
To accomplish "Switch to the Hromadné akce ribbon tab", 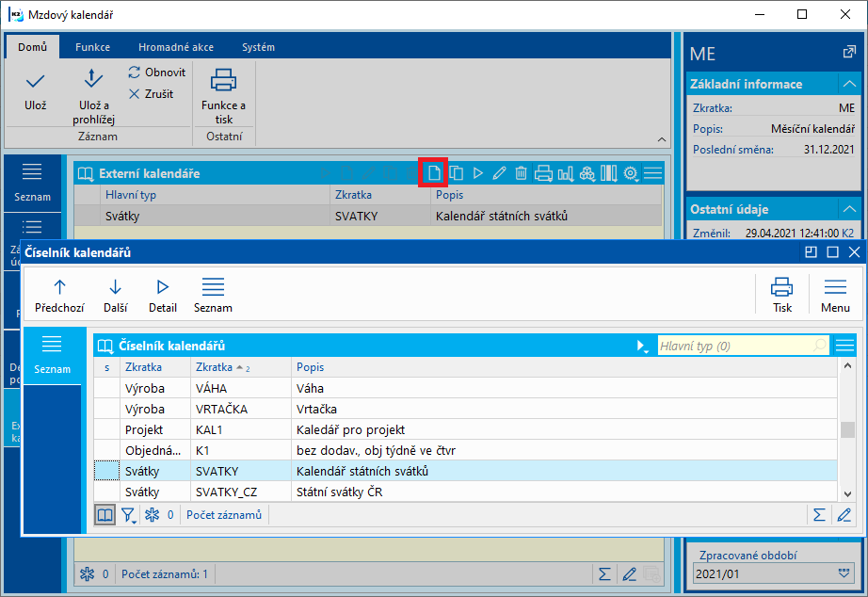I will coord(176,47).
